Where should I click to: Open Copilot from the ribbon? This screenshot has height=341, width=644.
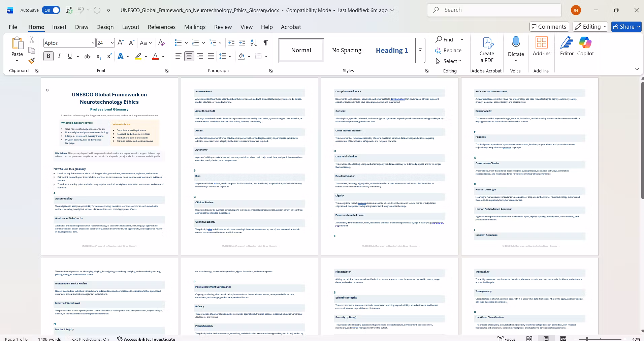585,46
